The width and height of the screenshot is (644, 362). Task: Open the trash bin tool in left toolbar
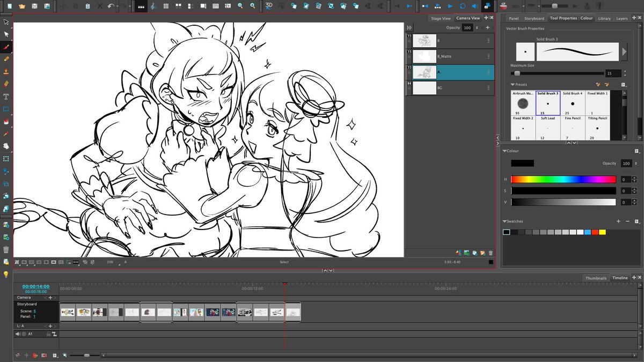6,249
